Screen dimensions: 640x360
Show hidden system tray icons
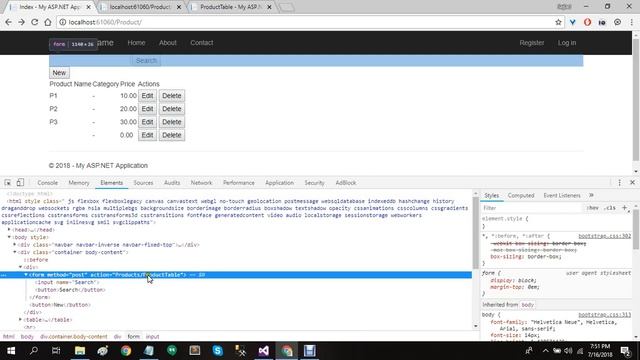tap(545, 351)
